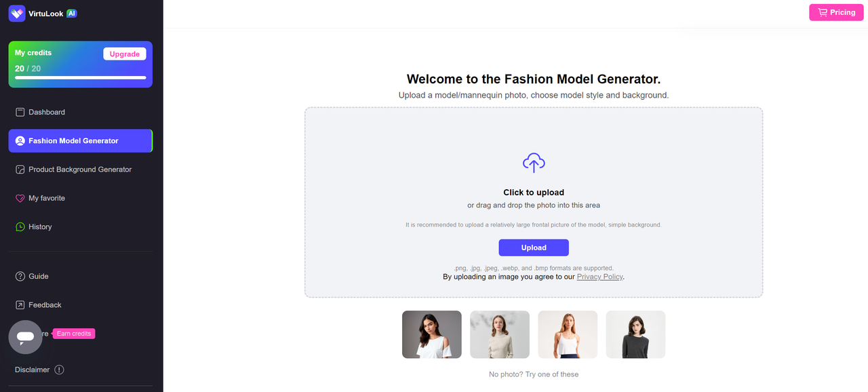
Task: Open the Privacy Policy link
Action: [599, 277]
